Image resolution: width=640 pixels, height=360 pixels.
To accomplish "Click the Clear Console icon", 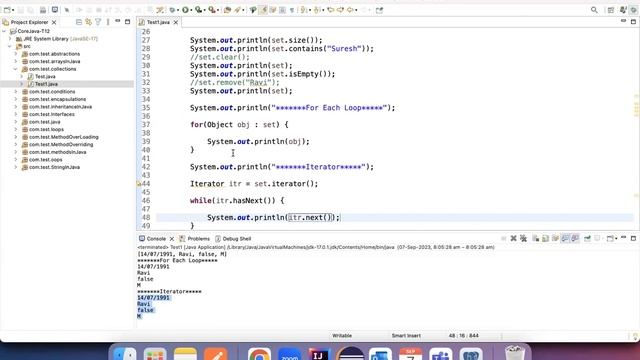I will pyautogui.click(x=536, y=238).
